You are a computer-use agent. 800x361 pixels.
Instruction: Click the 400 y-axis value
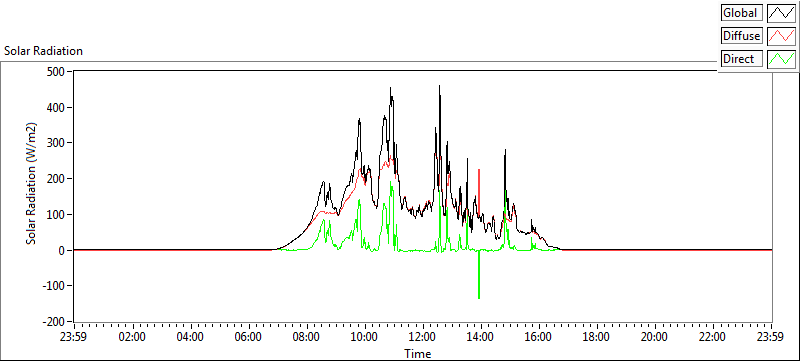pyautogui.click(x=55, y=107)
